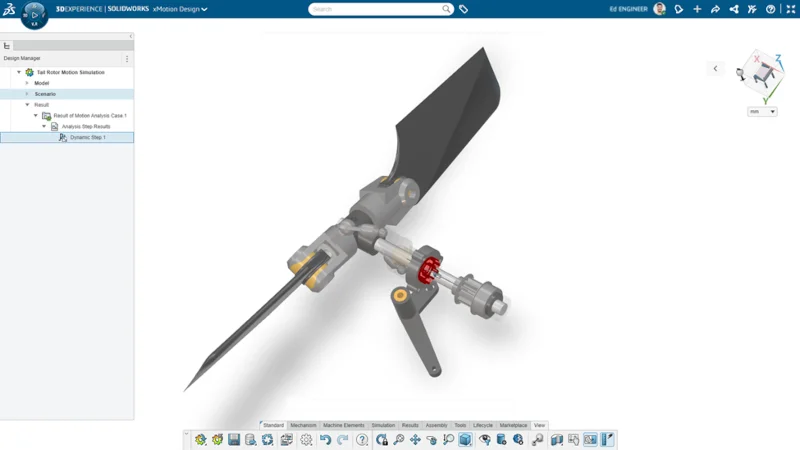The image size is (800, 450).
Task: Switch to the Simulation tab
Action: [383, 425]
